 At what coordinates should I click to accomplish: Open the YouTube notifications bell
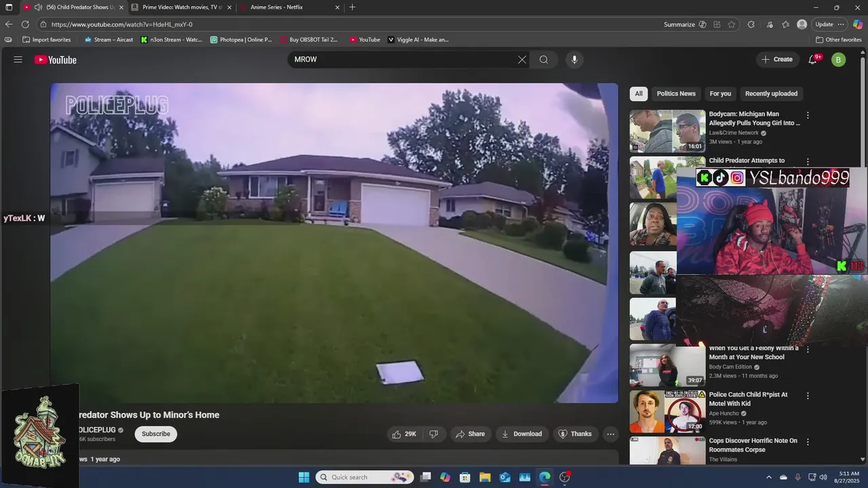click(x=813, y=60)
